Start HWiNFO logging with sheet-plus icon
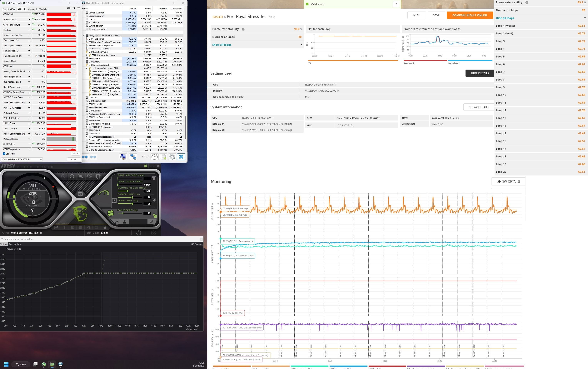 coord(163,157)
